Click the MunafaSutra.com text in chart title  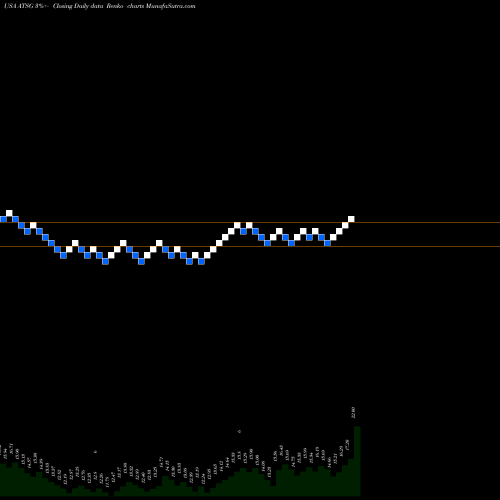170,6
